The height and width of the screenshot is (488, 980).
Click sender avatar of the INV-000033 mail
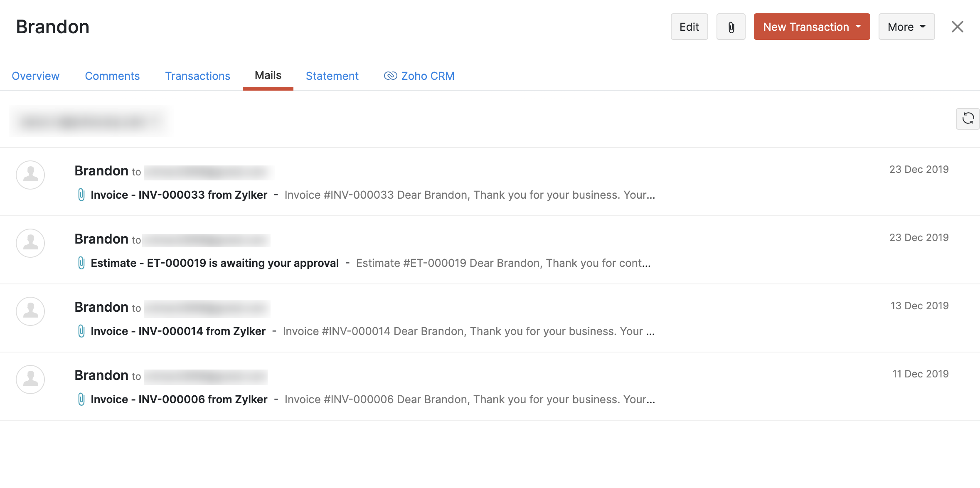click(30, 175)
